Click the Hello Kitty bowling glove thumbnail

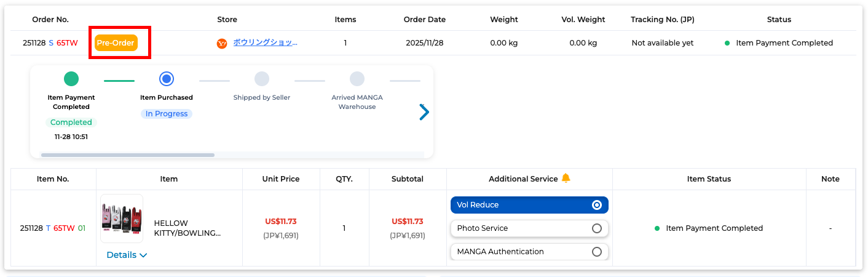pyautogui.click(x=122, y=220)
